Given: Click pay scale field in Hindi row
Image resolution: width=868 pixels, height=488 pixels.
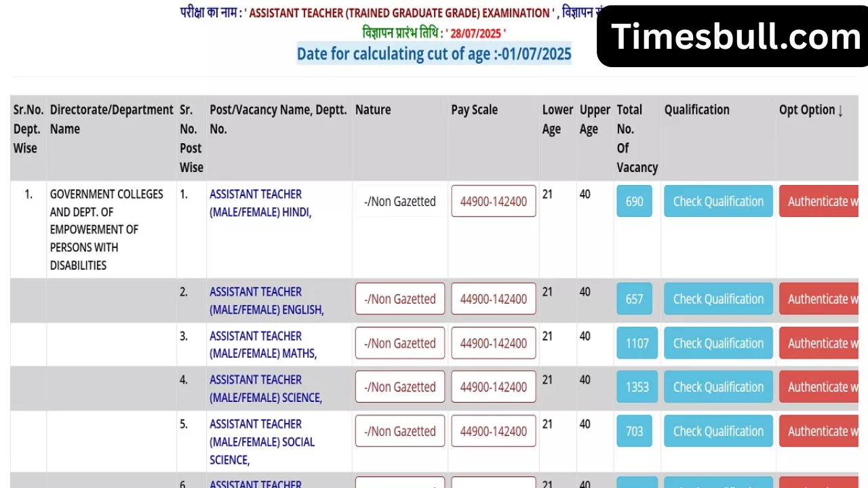Looking at the screenshot, I should point(493,201).
